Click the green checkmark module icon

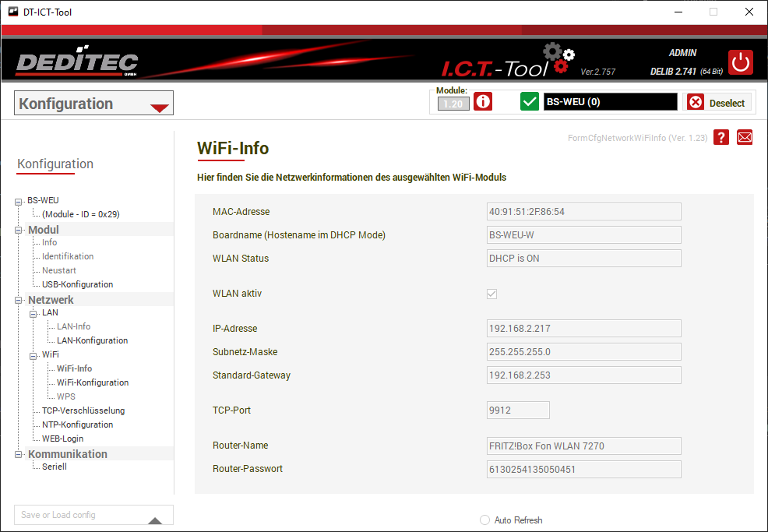click(x=530, y=102)
